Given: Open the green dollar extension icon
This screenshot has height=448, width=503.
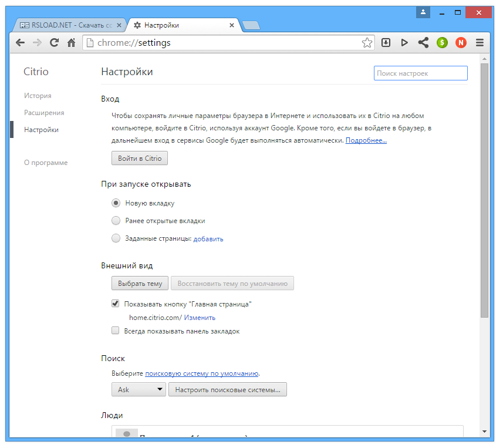Looking at the screenshot, I should click(442, 42).
